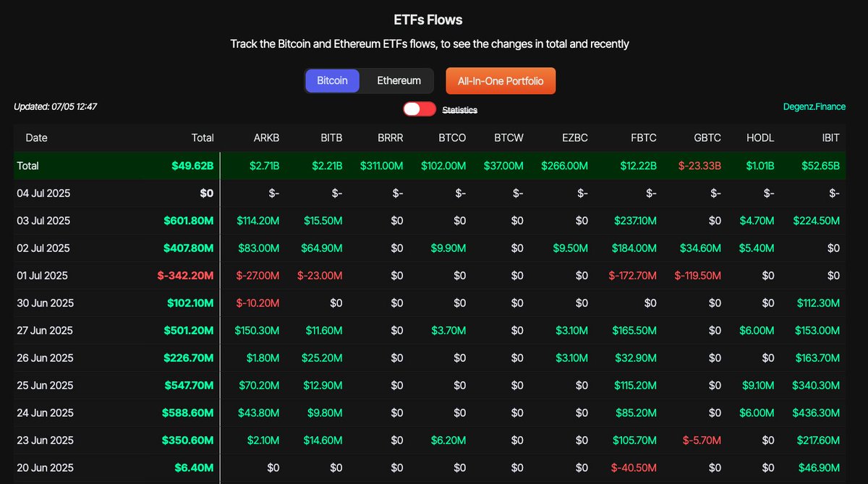Switch to the Ethereum tab

(x=399, y=80)
